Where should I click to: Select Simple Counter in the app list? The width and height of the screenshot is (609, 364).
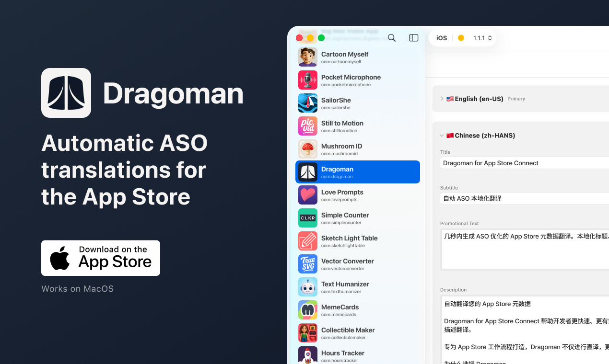click(358, 218)
